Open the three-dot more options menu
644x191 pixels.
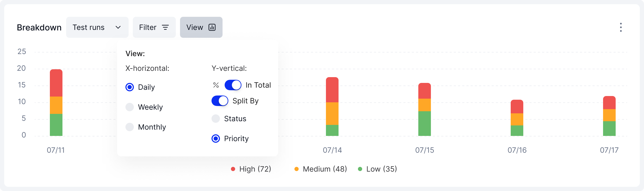pos(621,27)
